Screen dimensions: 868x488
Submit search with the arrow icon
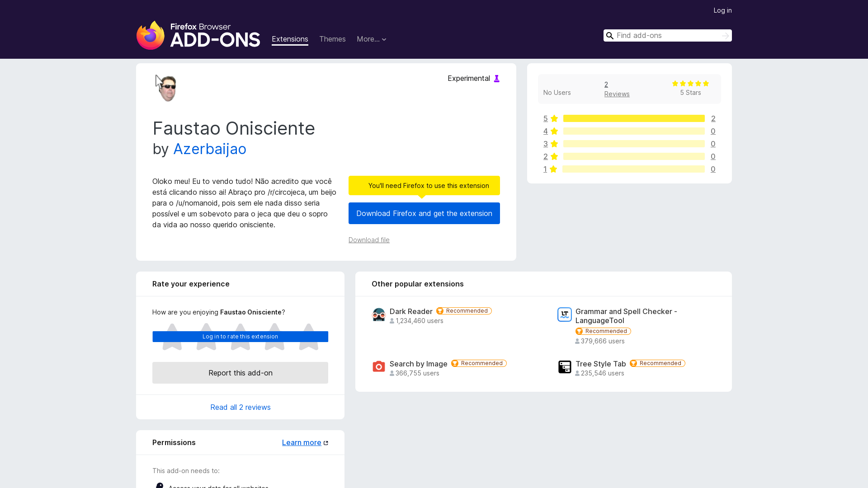click(x=725, y=36)
